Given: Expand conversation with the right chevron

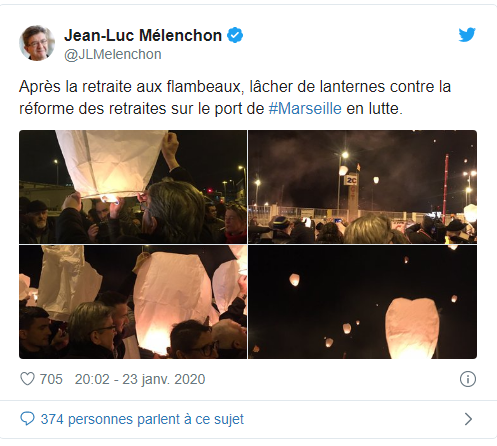Looking at the screenshot, I should tap(468, 419).
